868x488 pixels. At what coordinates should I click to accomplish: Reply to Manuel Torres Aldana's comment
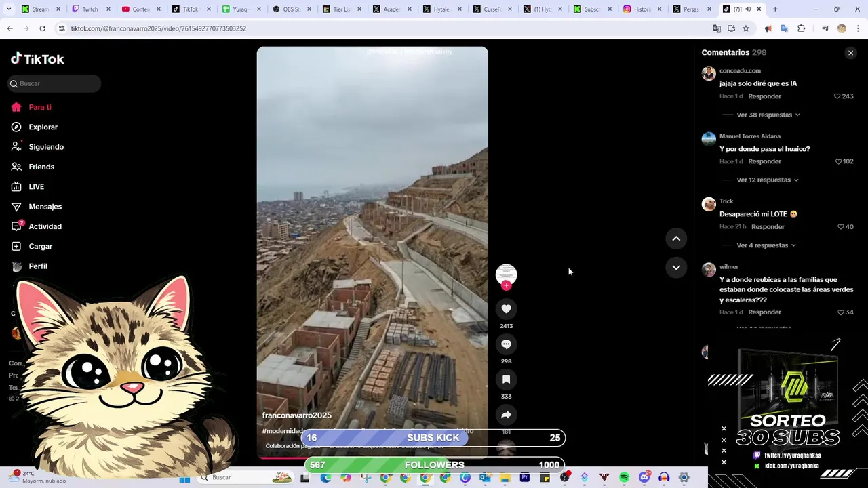pyautogui.click(x=764, y=161)
